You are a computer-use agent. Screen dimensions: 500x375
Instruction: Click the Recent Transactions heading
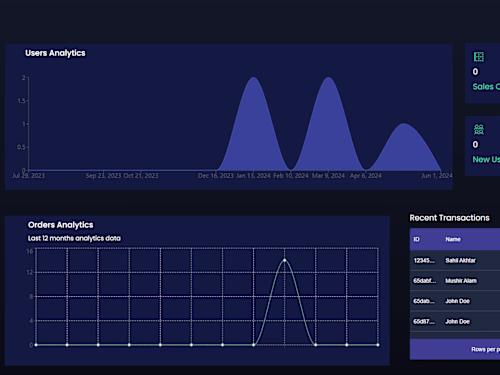pyautogui.click(x=449, y=218)
